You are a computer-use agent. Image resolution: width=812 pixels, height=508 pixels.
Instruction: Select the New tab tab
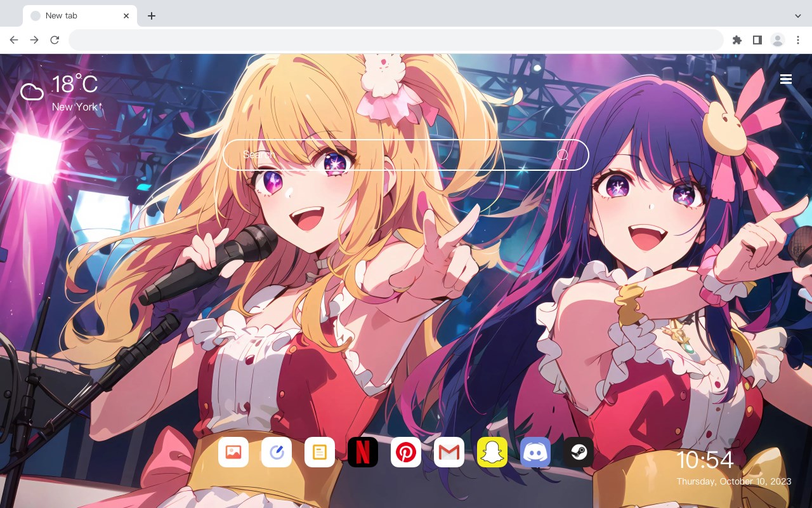[80, 16]
